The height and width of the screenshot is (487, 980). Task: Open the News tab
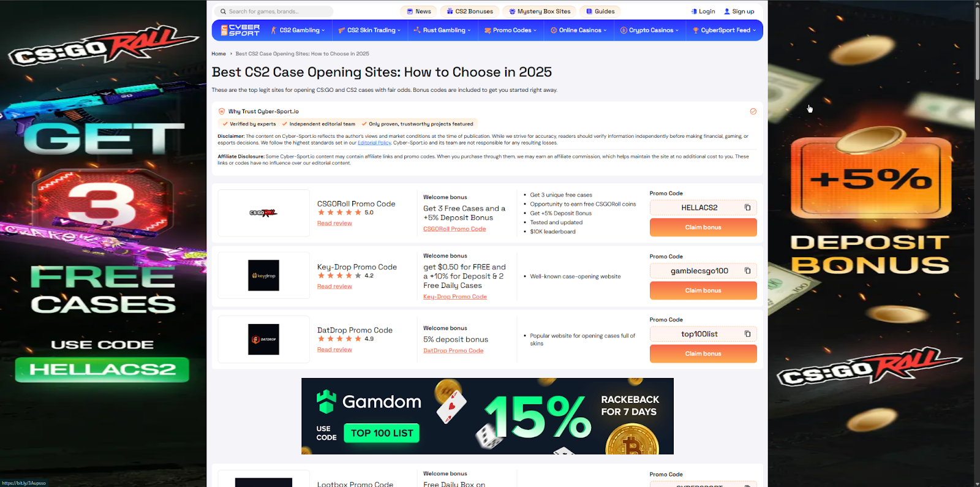pyautogui.click(x=419, y=12)
